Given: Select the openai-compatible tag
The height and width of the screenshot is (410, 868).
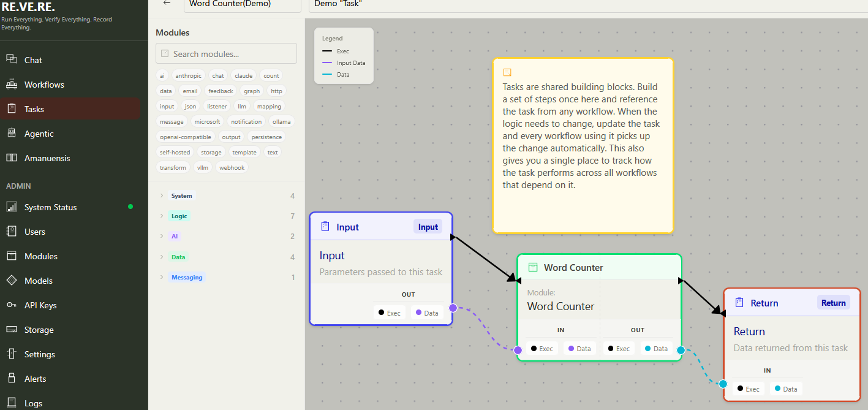Looking at the screenshot, I should pos(186,137).
